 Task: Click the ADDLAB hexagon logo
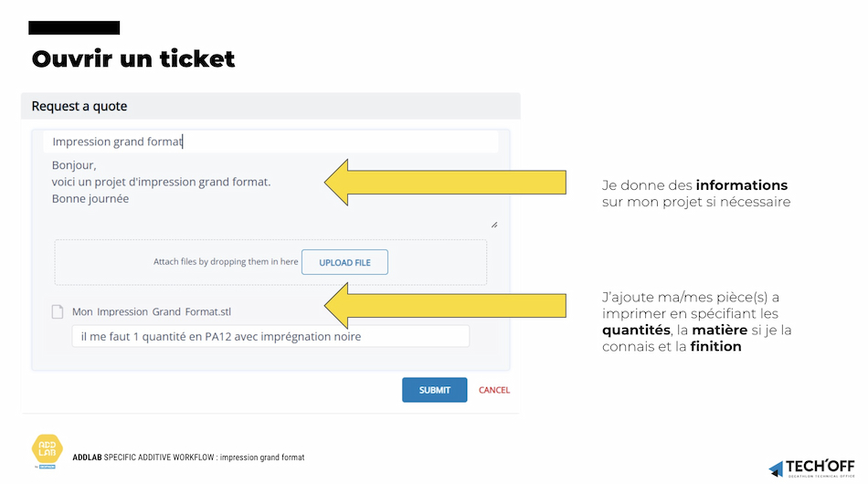[x=47, y=449]
